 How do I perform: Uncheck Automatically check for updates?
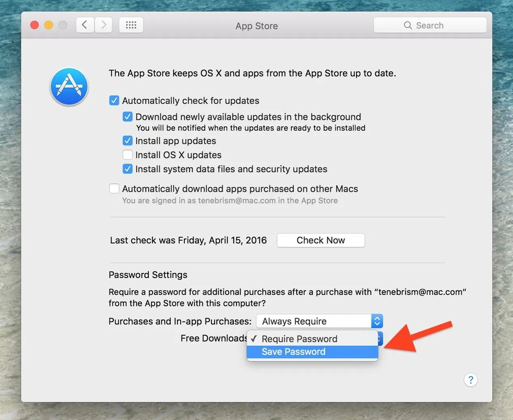tap(114, 100)
